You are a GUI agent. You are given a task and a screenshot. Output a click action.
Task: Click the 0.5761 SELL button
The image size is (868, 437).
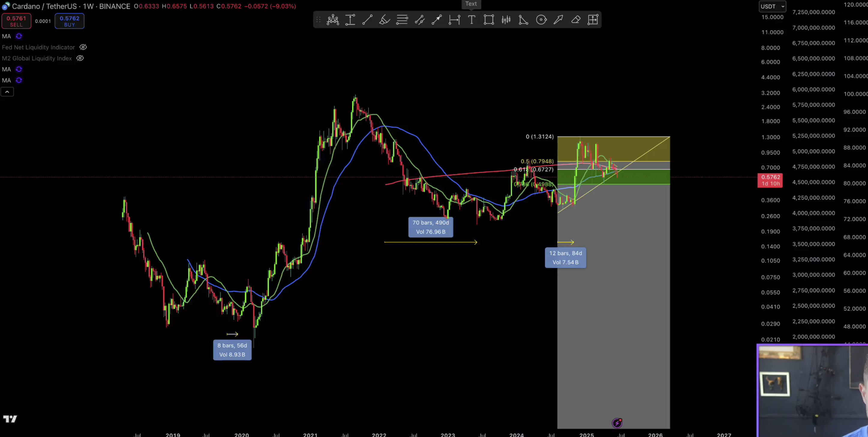click(x=16, y=21)
